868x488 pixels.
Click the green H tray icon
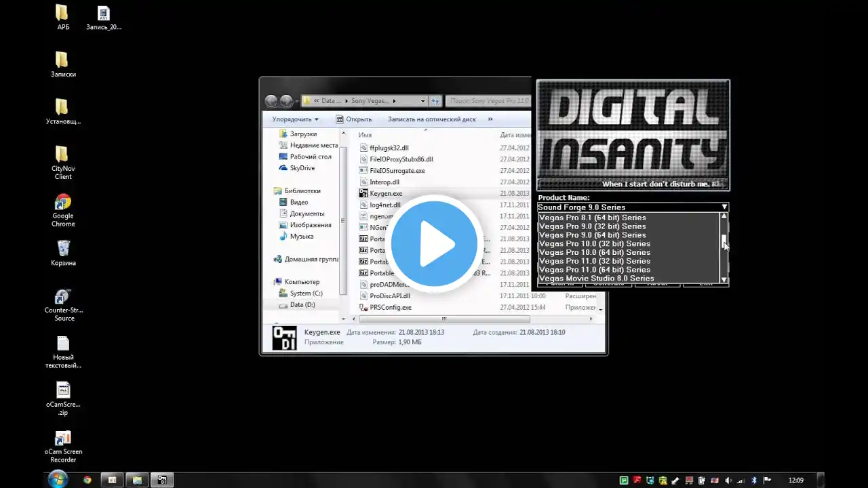click(624, 481)
